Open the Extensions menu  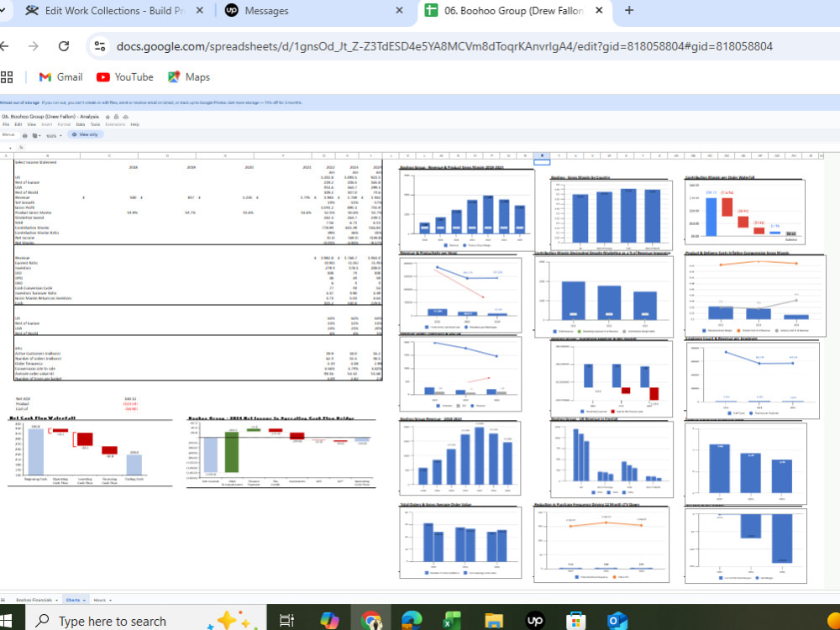(115, 124)
